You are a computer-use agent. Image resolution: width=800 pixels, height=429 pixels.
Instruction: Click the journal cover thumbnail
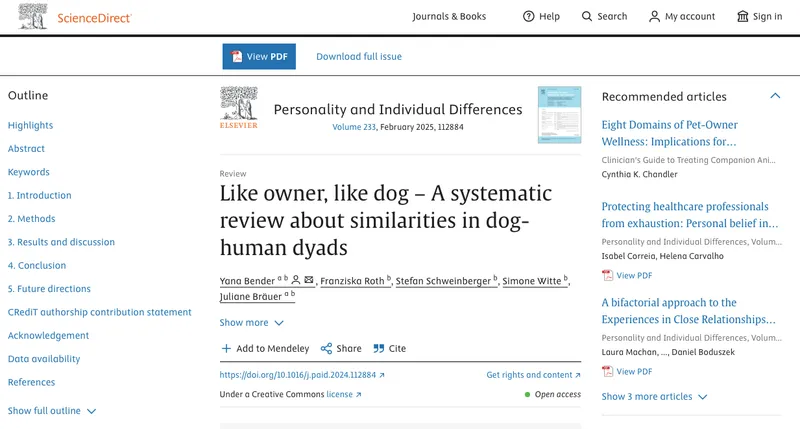[558, 114]
